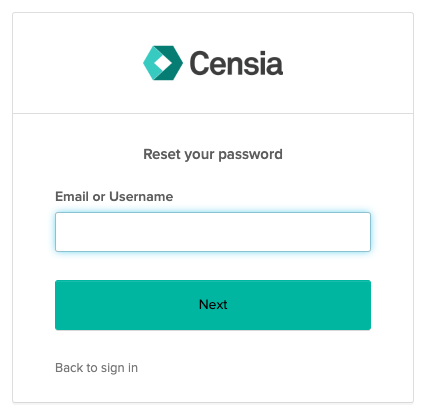
Task: Focus the Email or Username input field
Action: (213, 232)
